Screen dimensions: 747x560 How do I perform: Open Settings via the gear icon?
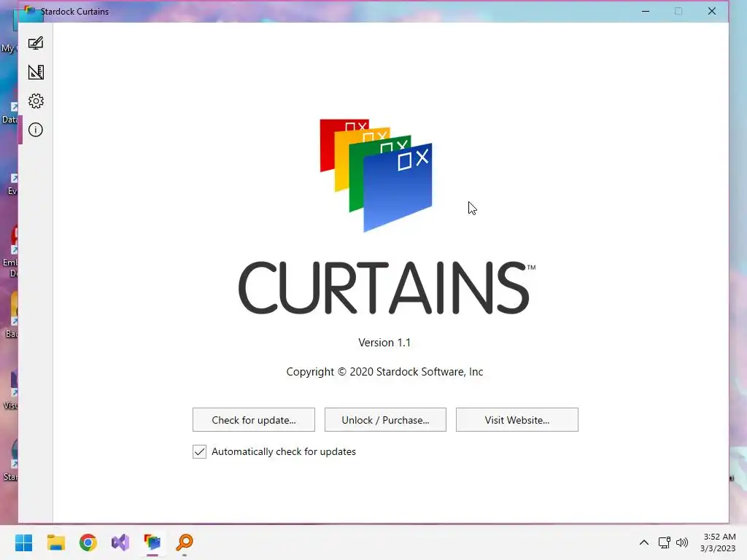tap(36, 101)
